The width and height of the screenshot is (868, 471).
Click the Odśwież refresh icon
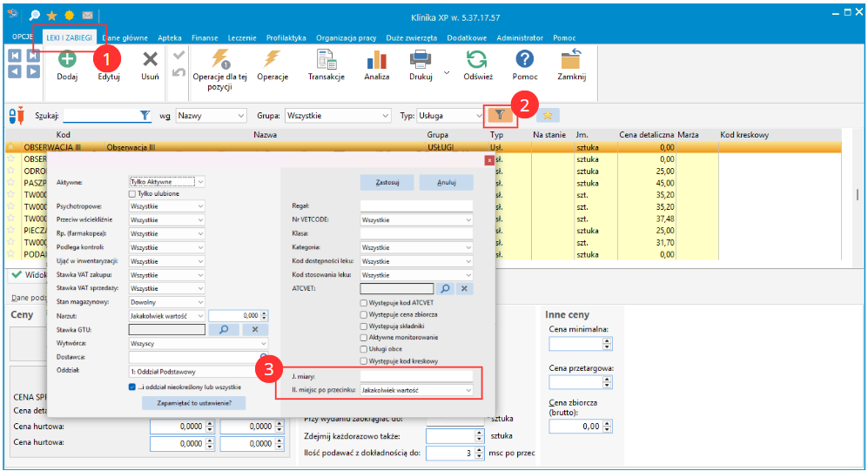[477, 60]
